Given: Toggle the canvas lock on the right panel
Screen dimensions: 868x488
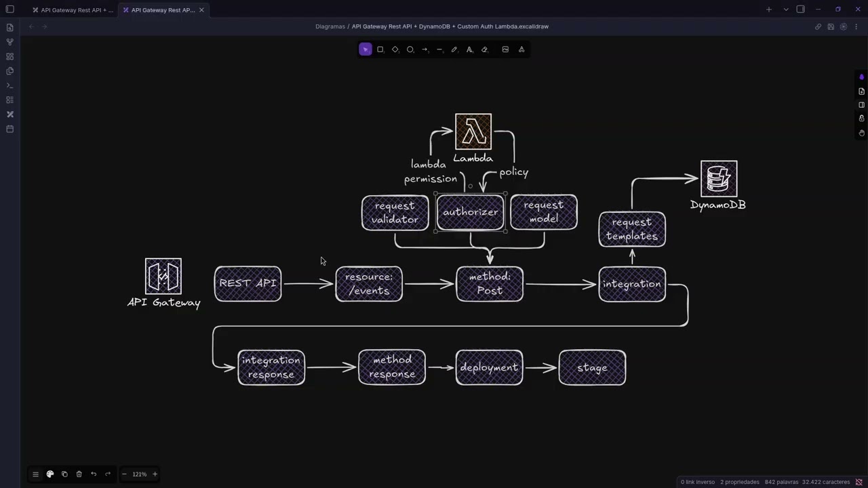Looking at the screenshot, I should tap(861, 119).
